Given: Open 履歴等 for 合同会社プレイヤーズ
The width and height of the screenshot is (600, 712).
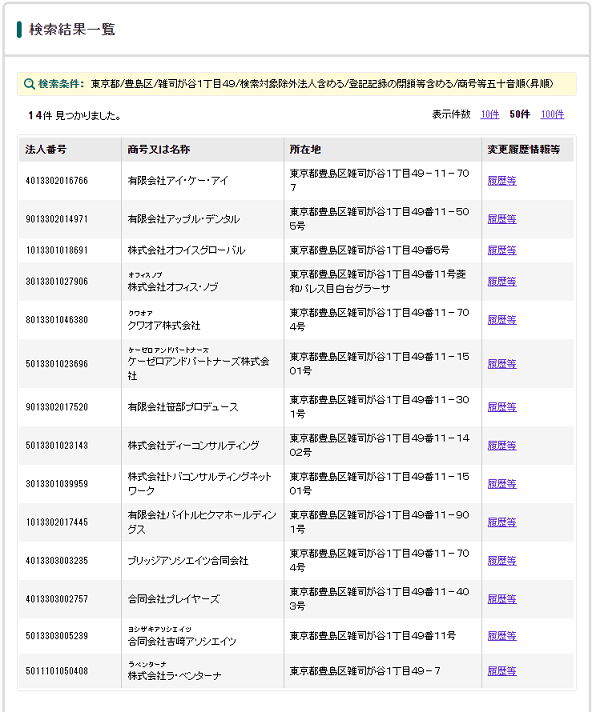Looking at the screenshot, I should [x=502, y=599].
